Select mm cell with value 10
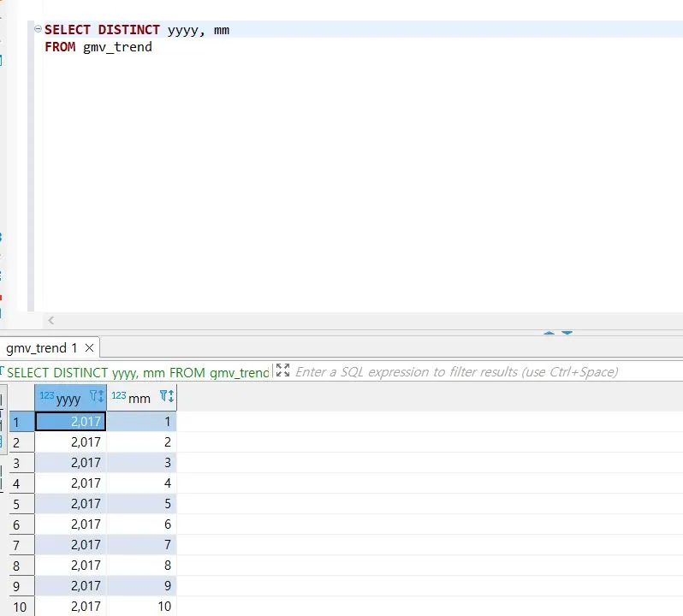The height and width of the screenshot is (616, 683). point(141,606)
